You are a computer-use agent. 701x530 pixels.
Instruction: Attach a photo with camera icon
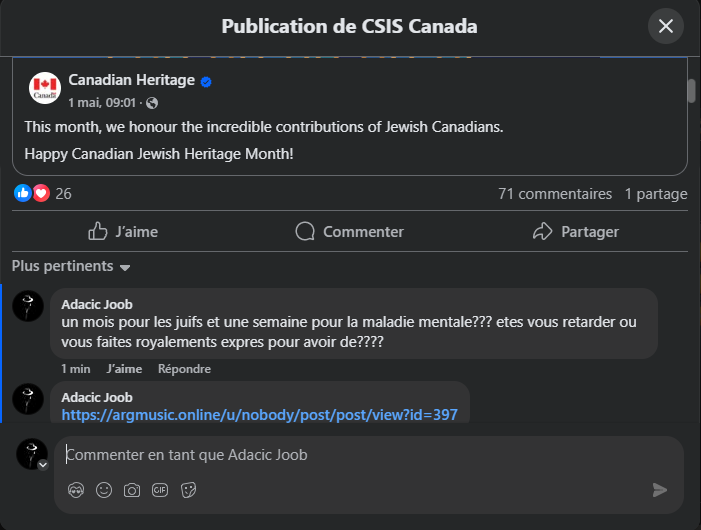(132, 490)
